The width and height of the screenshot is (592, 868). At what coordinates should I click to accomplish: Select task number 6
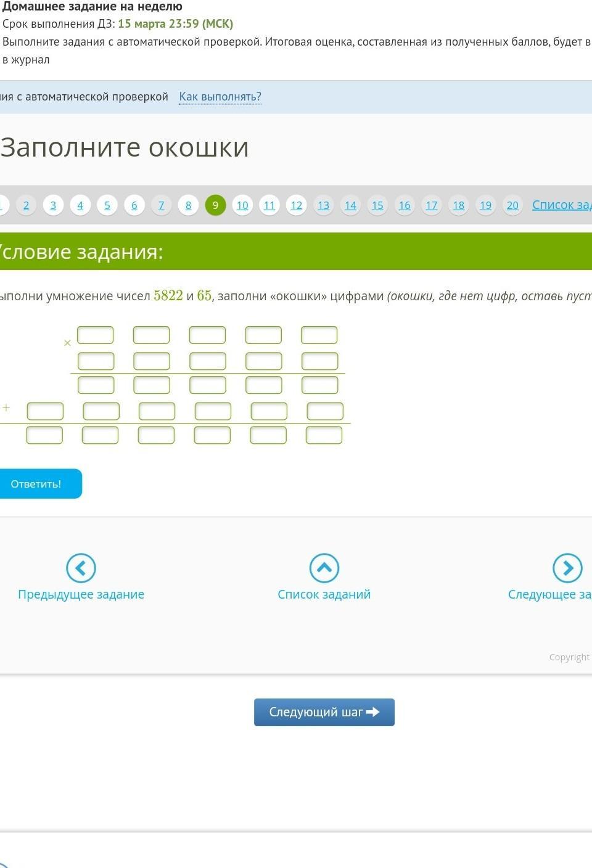click(134, 205)
